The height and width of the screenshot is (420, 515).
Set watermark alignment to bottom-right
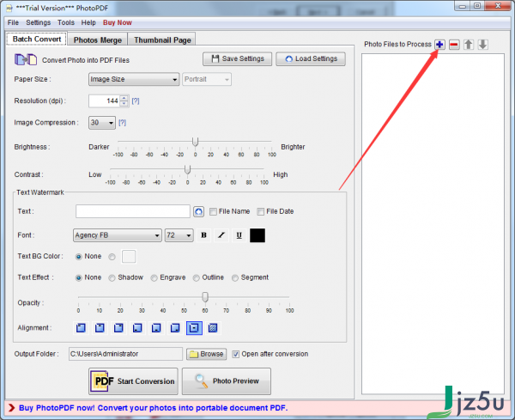175,328
